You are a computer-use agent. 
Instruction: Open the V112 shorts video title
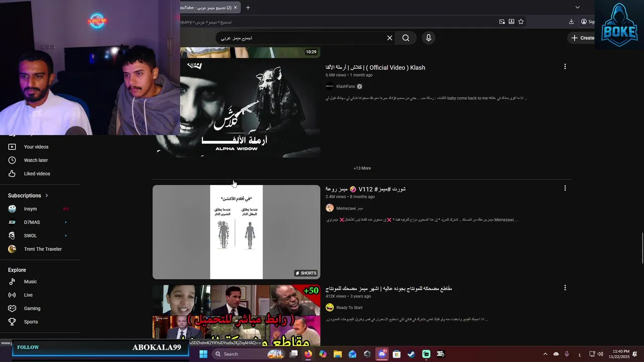click(x=366, y=189)
